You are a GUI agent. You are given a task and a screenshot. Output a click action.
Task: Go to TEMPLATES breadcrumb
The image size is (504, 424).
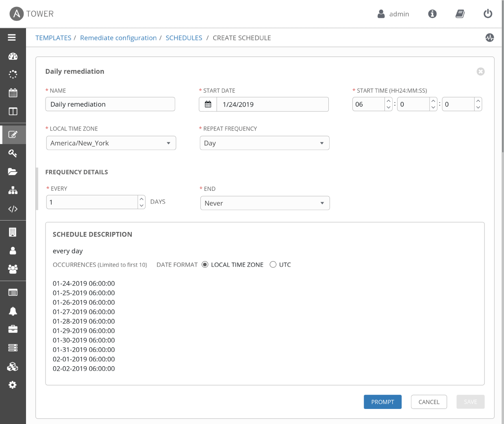coord(53,38)
